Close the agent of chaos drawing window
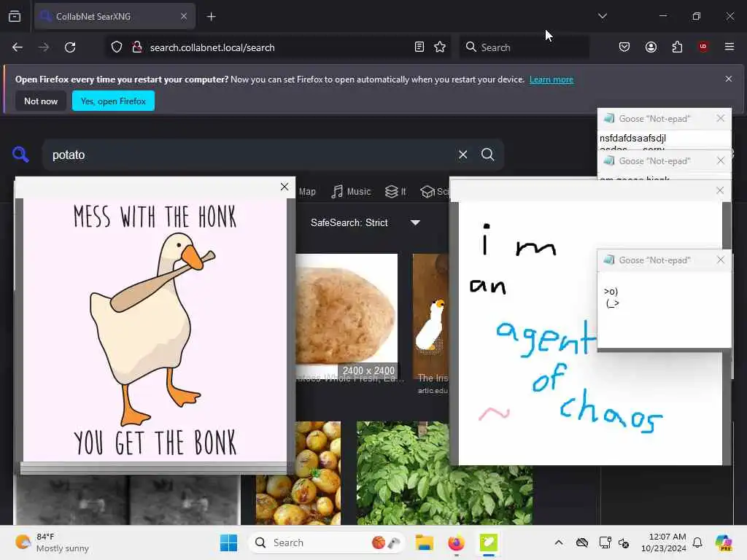Screen dimensions: 747x560 coord(720,190)
